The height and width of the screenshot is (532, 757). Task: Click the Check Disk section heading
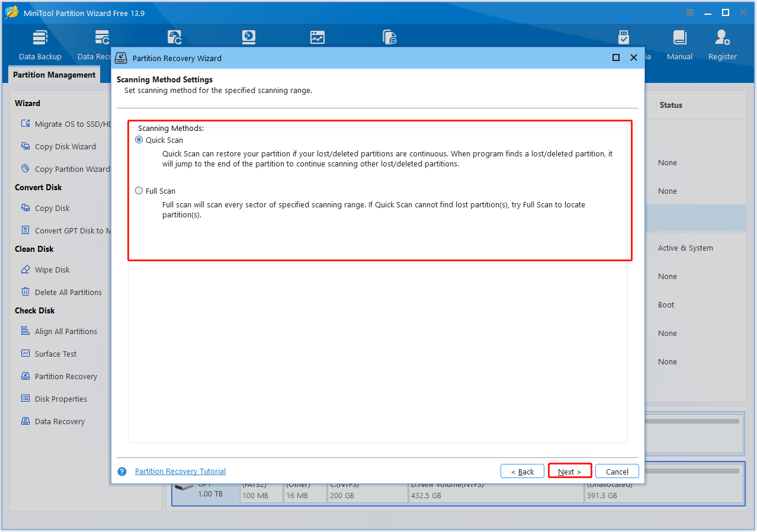click(x=35, y=310)
